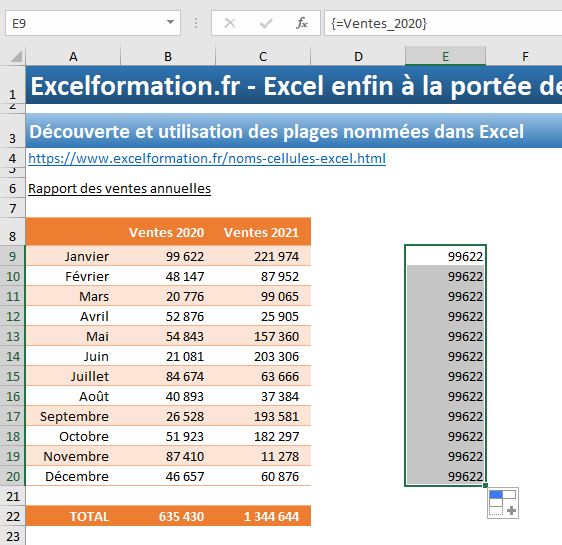Click the 182 297 cell
562x545 pixels.
[x=263, y=436]
